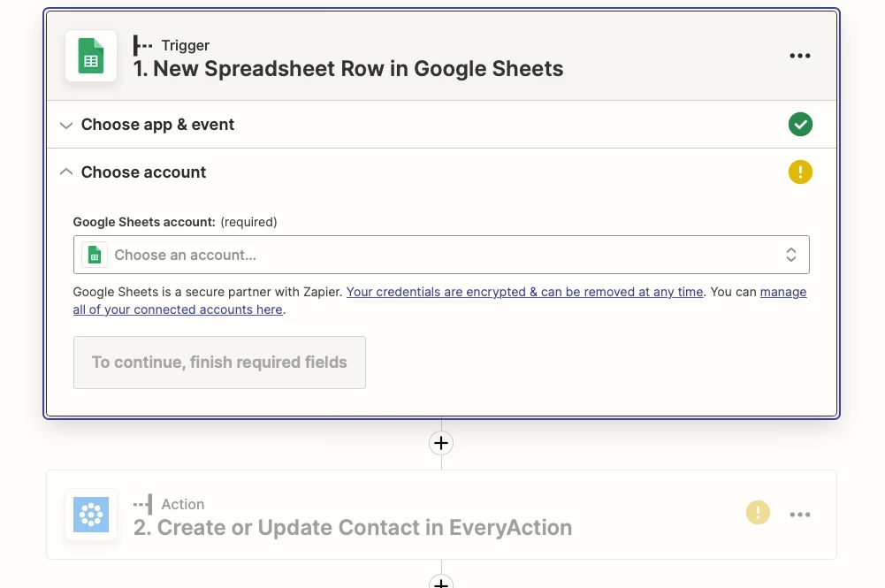Click the Action pipe icon beside 'Action'
The height and width of the screenshot is (588, 885).
click(x=141, y=504)
